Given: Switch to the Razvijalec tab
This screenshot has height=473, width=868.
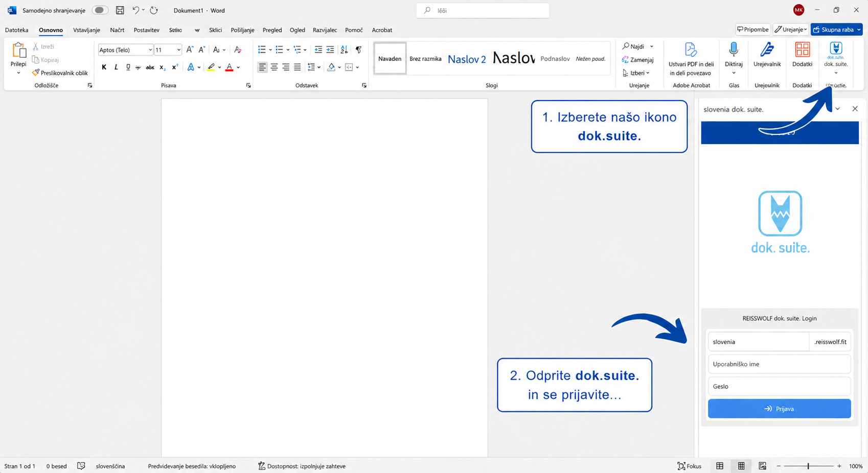Looking at the screenshot, I should (325, 30).
